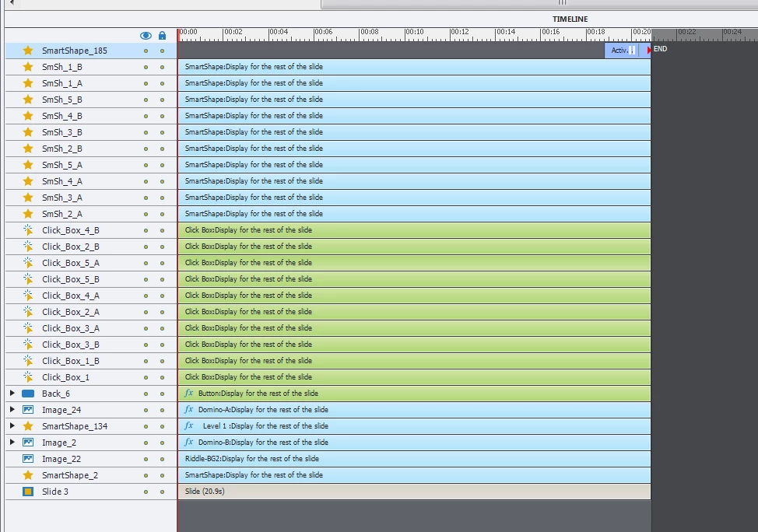Click the image icon of Image_24

[28, 410]
